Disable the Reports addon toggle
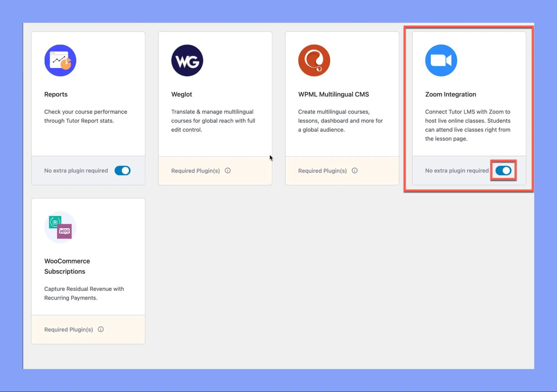The image size is (557, 392). coord(122,171)
